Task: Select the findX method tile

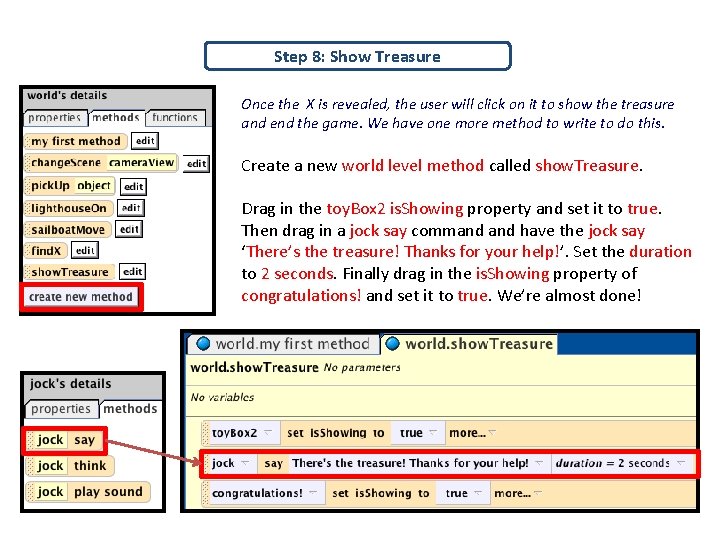Action: 46,251
